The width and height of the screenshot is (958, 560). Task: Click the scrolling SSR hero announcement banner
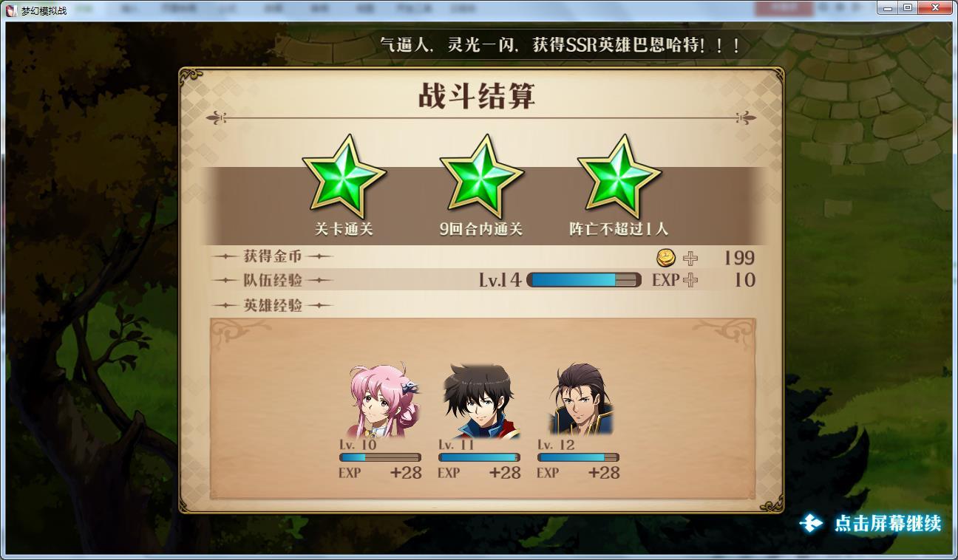tap(560, 44)
